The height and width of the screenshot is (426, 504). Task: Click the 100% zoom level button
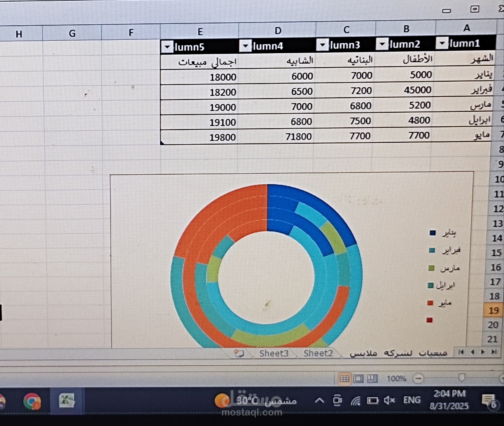coord(396,378)
